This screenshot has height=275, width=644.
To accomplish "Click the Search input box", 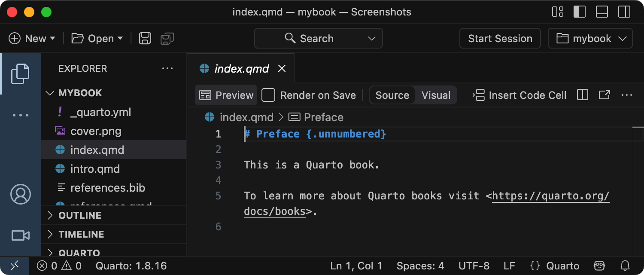I will pos(318,39).
